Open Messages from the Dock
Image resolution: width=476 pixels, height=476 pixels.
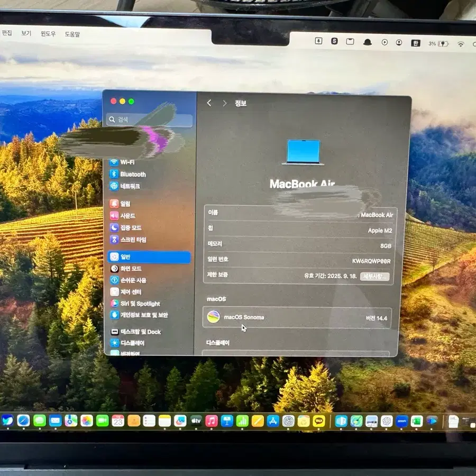click(x=40, y=420)
